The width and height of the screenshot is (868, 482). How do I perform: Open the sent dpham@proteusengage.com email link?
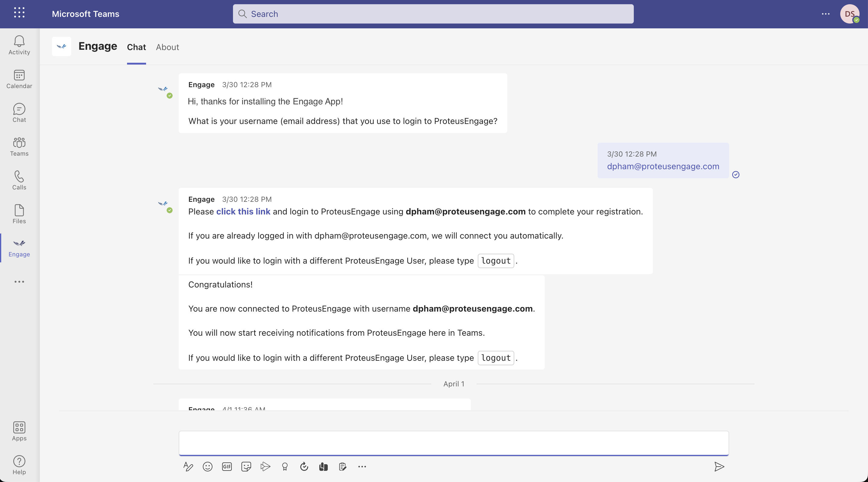click(x=663, y=166)
